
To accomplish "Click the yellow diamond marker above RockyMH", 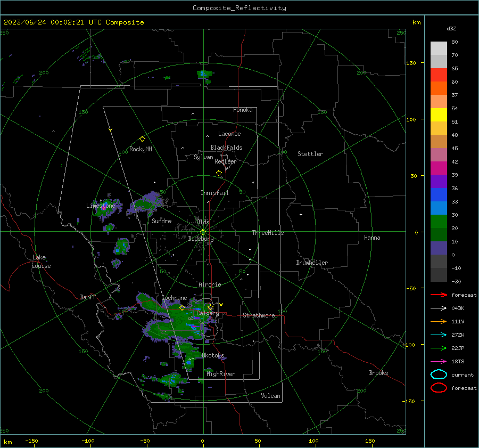I will (142, 139).
